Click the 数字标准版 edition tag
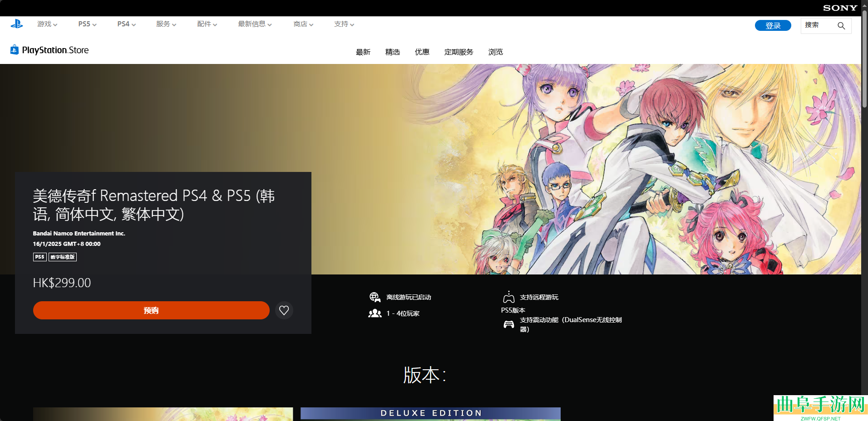868x421 pixels. (63, 257)
